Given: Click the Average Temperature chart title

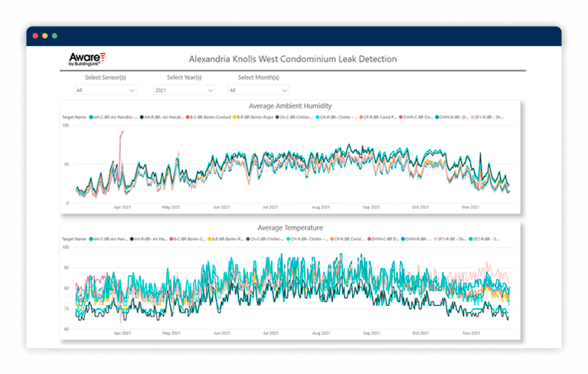Looking at the screenshot, I should click(x=290, y=228).
